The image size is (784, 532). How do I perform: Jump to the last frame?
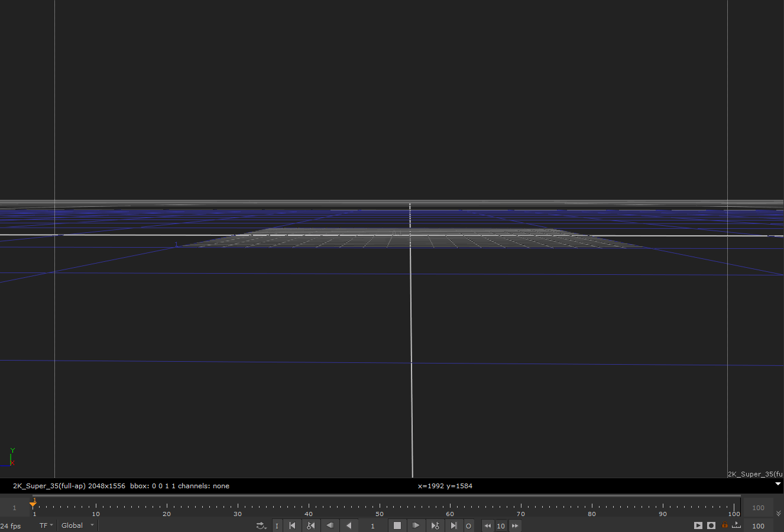pos(453,525)
